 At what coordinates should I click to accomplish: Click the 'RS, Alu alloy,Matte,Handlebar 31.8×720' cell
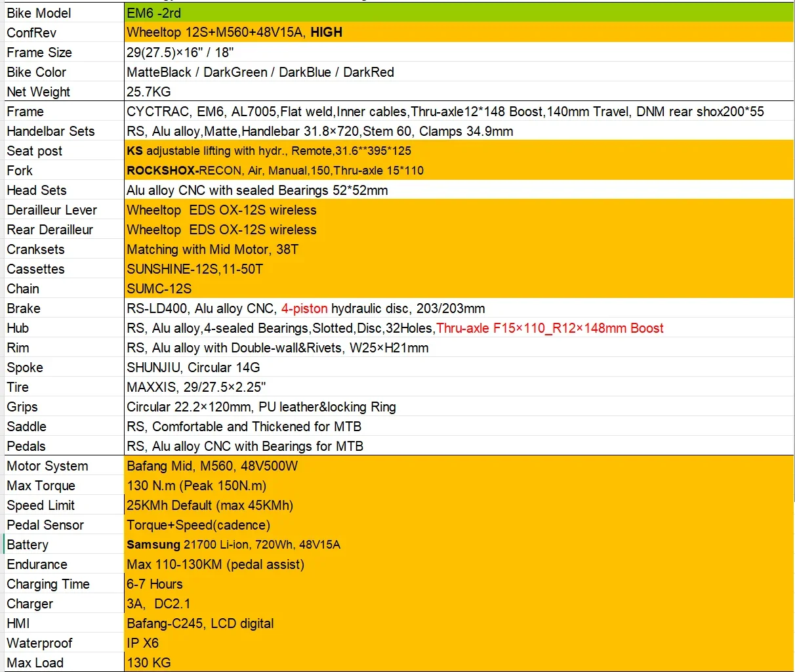[459, 131]
